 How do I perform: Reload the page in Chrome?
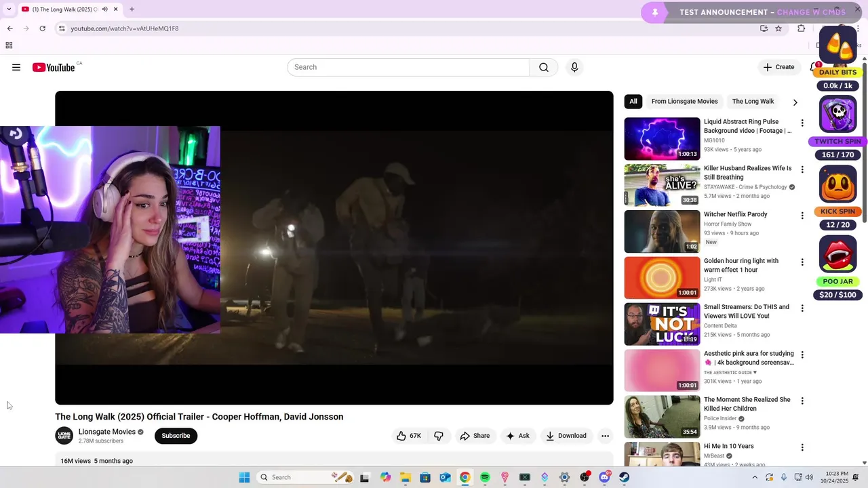pos(42,28)
